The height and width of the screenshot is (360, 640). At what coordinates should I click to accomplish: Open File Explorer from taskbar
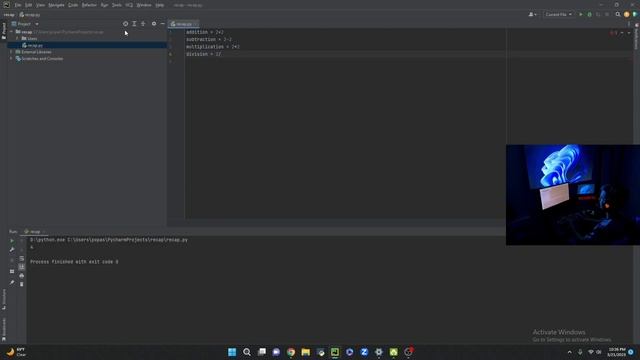[305, 352]
